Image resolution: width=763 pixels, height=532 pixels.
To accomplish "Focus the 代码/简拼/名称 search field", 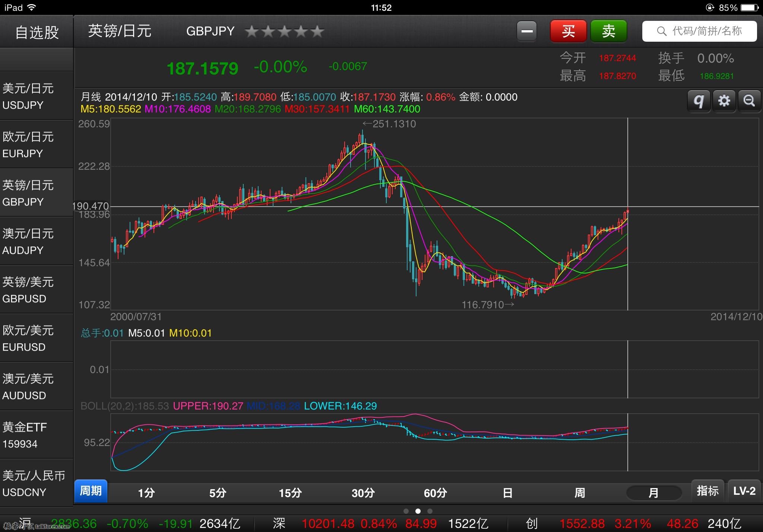I will [699, 31].
